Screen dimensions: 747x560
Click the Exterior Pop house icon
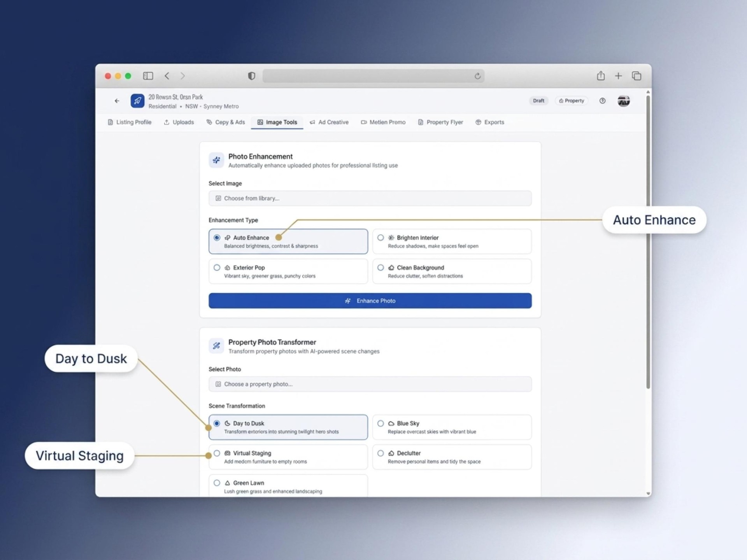pyautogui.click(x=228, y=268)
